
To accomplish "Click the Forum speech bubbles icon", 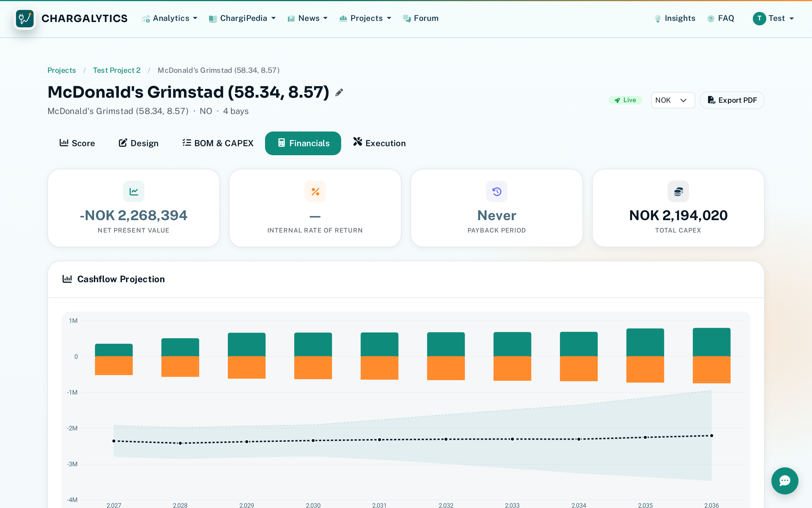I will click(407, 19).
